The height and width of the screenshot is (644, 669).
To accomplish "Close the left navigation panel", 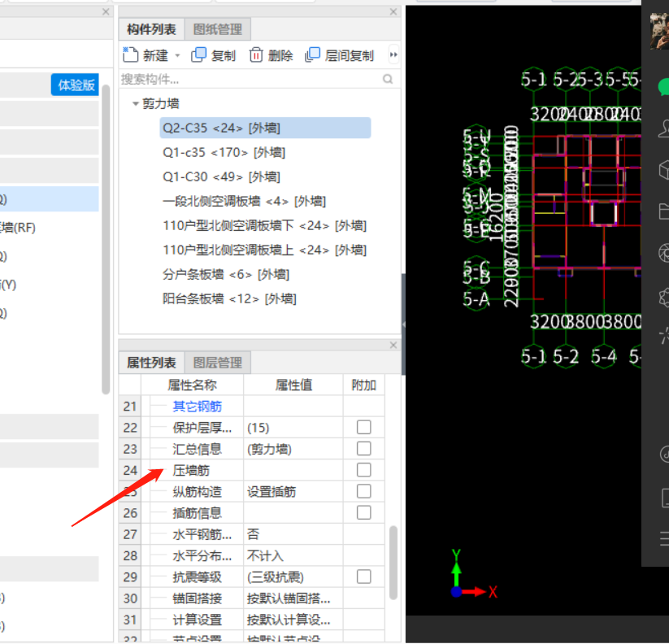I will (106, 12).
